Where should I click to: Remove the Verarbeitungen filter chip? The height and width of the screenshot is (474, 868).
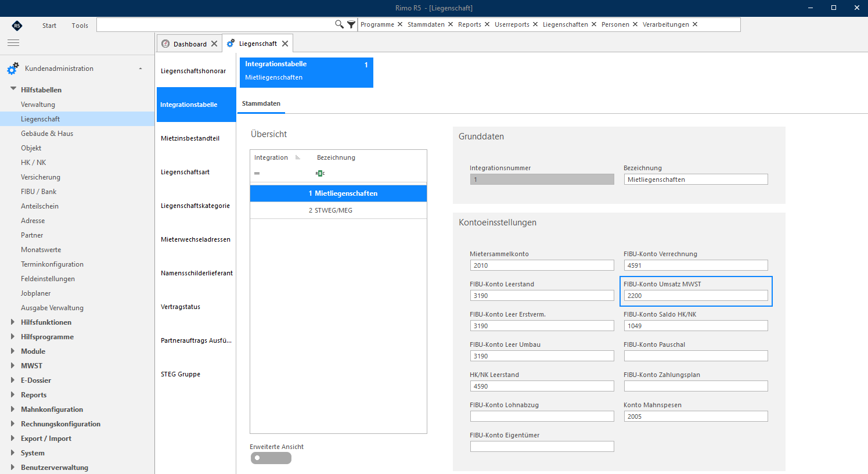[695, 24]
